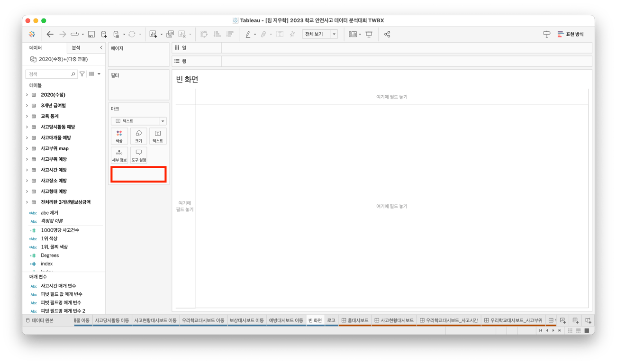The width and height of the screenshot is (617, 364).
Task: Expand the 3개년 급여별 table
Action: (27, 106)
